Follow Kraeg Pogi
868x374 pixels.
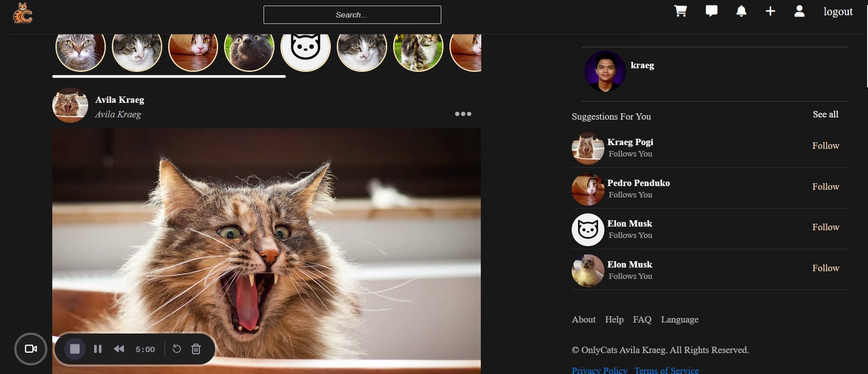[825, 145]
